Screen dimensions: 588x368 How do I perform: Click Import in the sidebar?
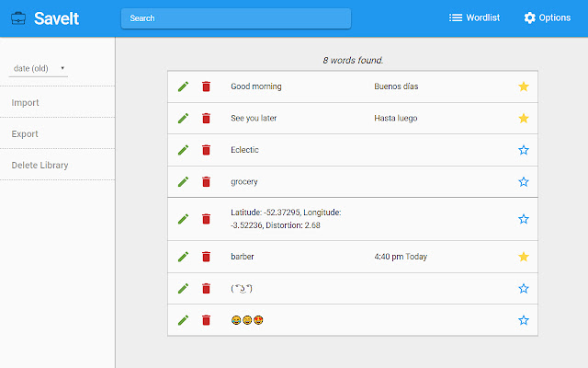click(25, 102)
